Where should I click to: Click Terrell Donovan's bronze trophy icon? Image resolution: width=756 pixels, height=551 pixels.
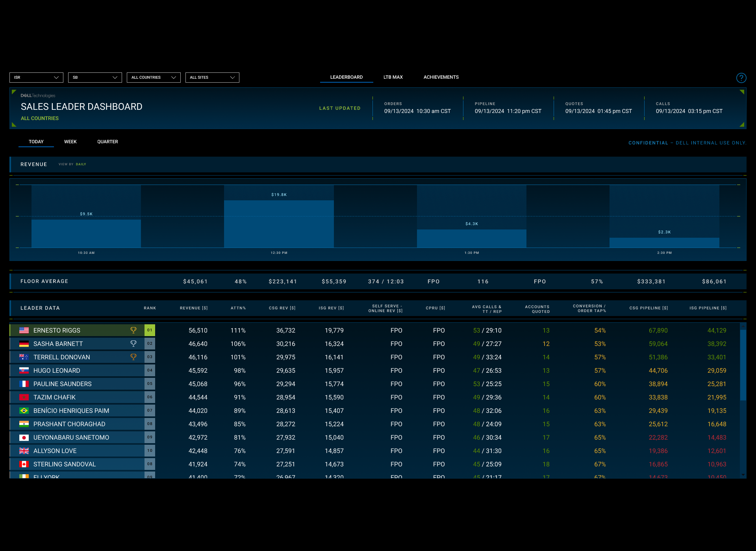(133, 357)
